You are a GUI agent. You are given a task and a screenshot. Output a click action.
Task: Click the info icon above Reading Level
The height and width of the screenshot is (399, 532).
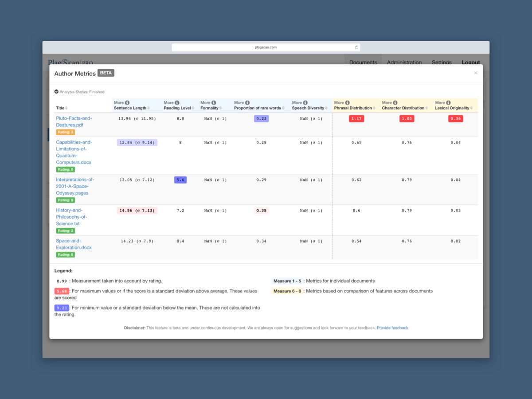tap(177, 103)
